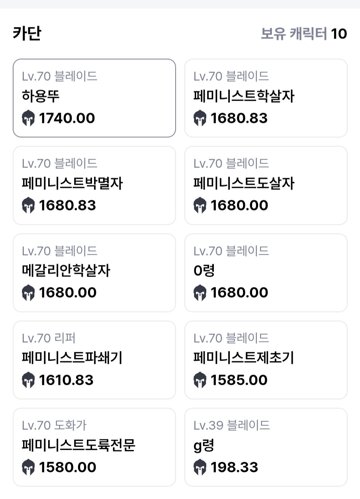Choose the 메갈리안학살자 character name
This screenshot has width=360, height=499.
coord(66,271)
